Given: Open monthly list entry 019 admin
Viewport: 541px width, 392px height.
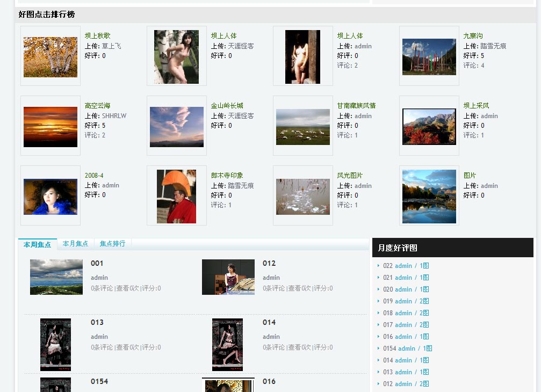Looking at the screenshot, I should pyautogui.click(x=406, y=301).
